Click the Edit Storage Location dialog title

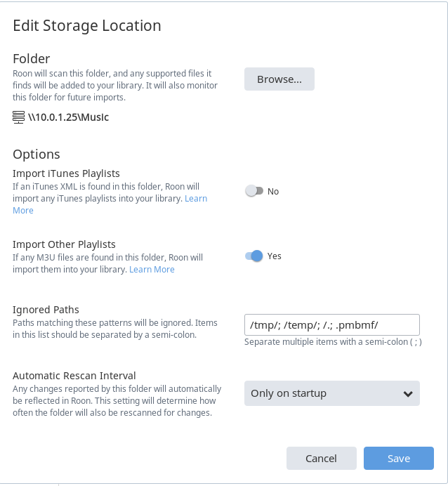point(87,25)
